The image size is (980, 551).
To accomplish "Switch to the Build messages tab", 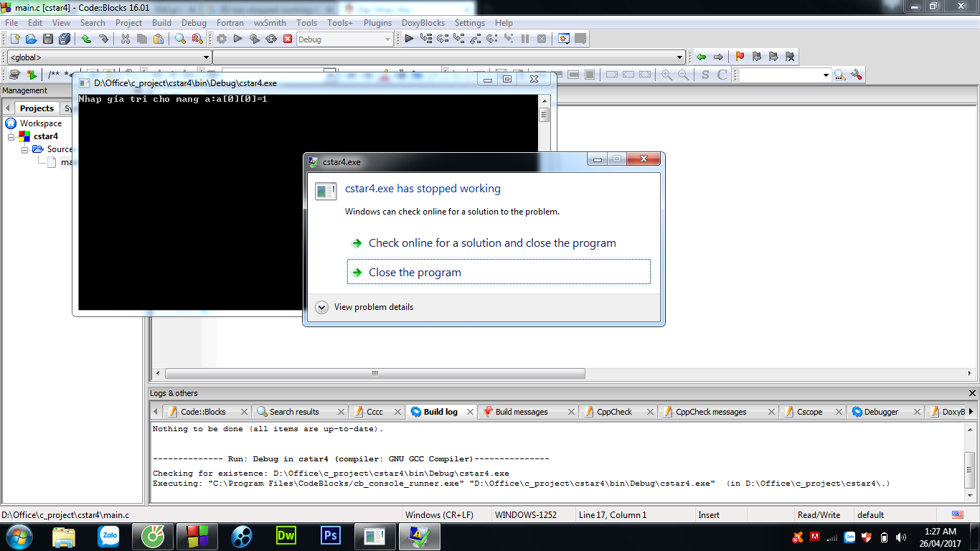I will point(521,412).
